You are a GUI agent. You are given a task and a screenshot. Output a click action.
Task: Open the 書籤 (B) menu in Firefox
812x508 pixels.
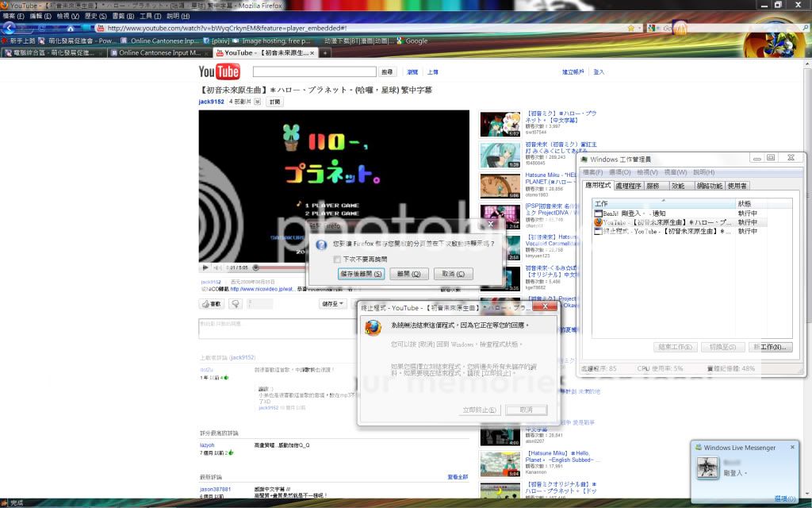(x=122, y=16)
